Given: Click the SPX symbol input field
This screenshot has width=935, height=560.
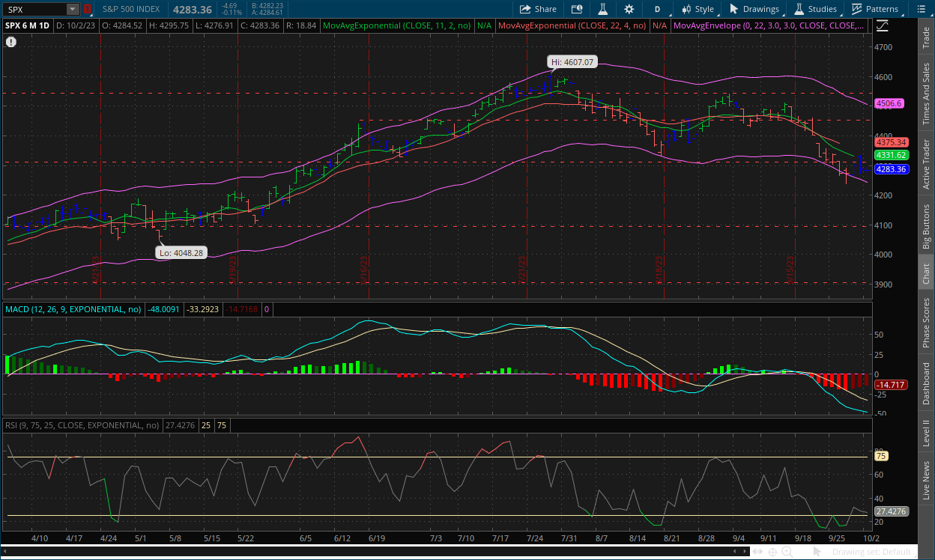Looking at the screenshot, I should tap(35, 9).
